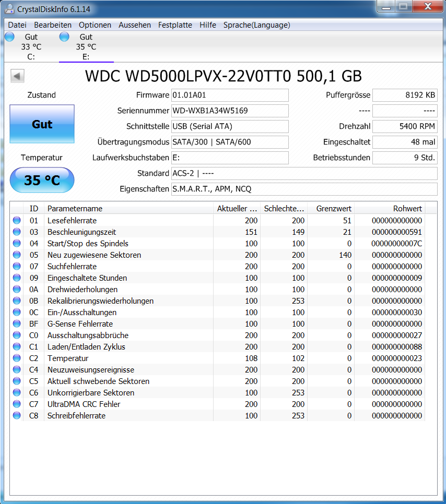Click the Grenzwert value 140

coord(345,255)
